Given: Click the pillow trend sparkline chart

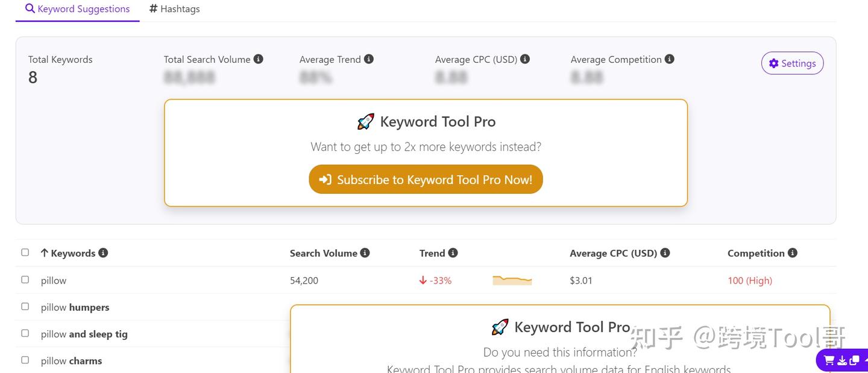Looking at the screenshot, I should [x=512, y=280].
